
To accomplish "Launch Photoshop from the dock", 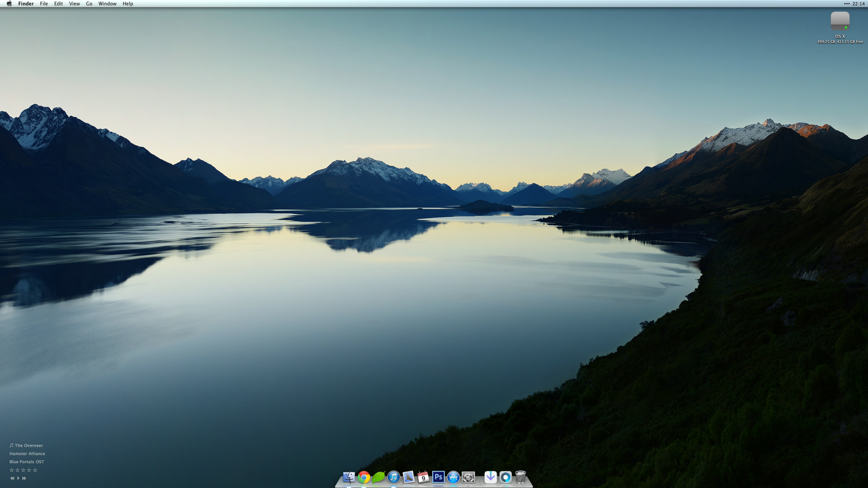I will (x=438, y=477).
